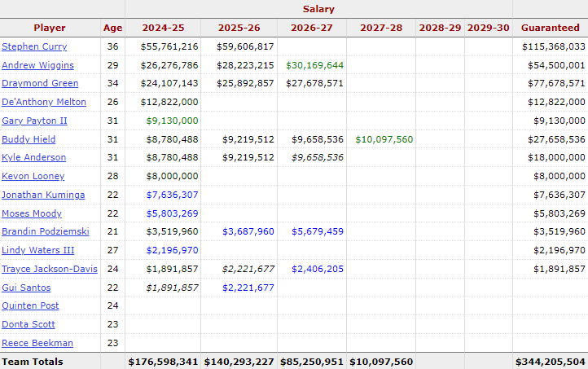Sort table by Age header
Image resolution: width=588 pixels, height=369 pixels.
[x=113, y=28]
